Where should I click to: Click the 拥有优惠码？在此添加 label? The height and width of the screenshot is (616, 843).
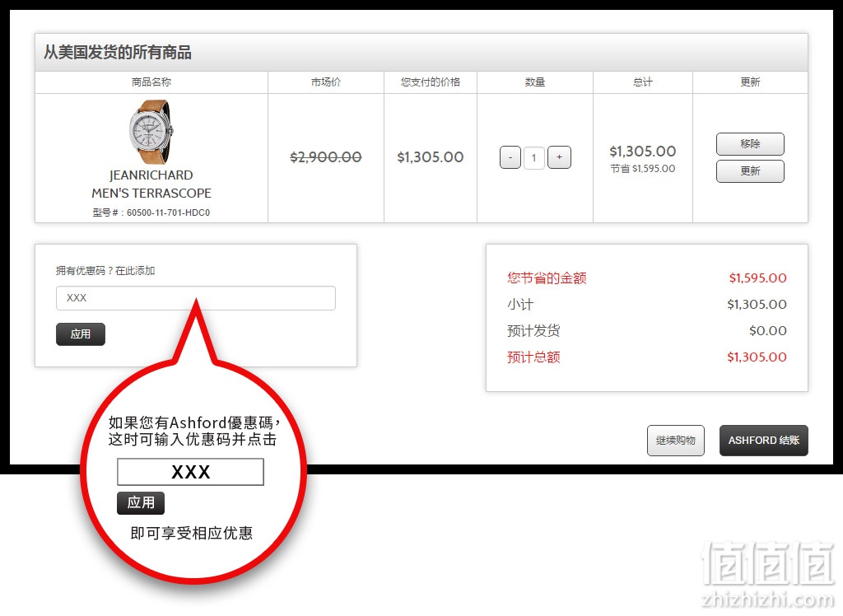point(105,271)
